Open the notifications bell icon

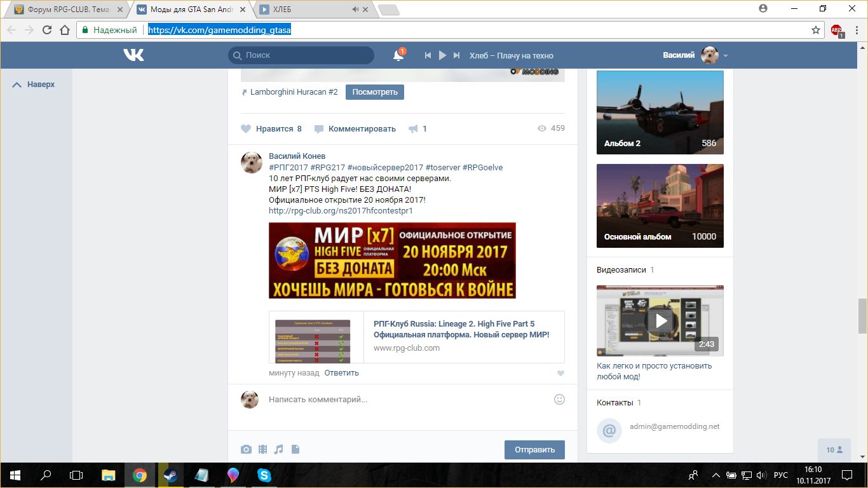[398, 55]
